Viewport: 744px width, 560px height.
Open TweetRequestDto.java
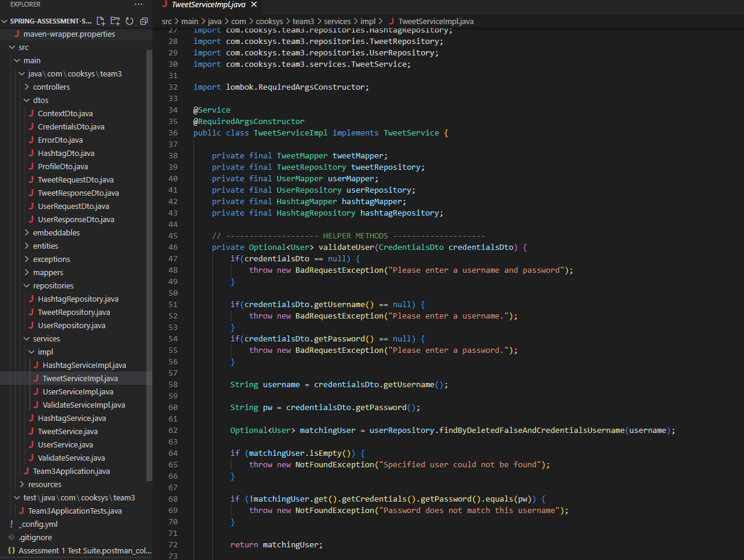coord(76,179)
